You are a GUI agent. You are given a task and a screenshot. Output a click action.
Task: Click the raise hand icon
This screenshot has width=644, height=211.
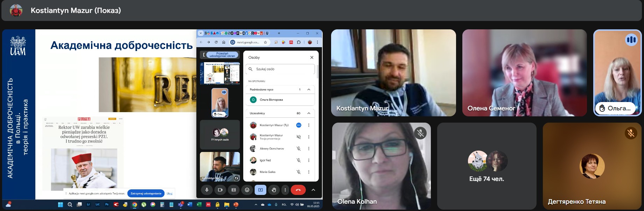click(274, 190)
